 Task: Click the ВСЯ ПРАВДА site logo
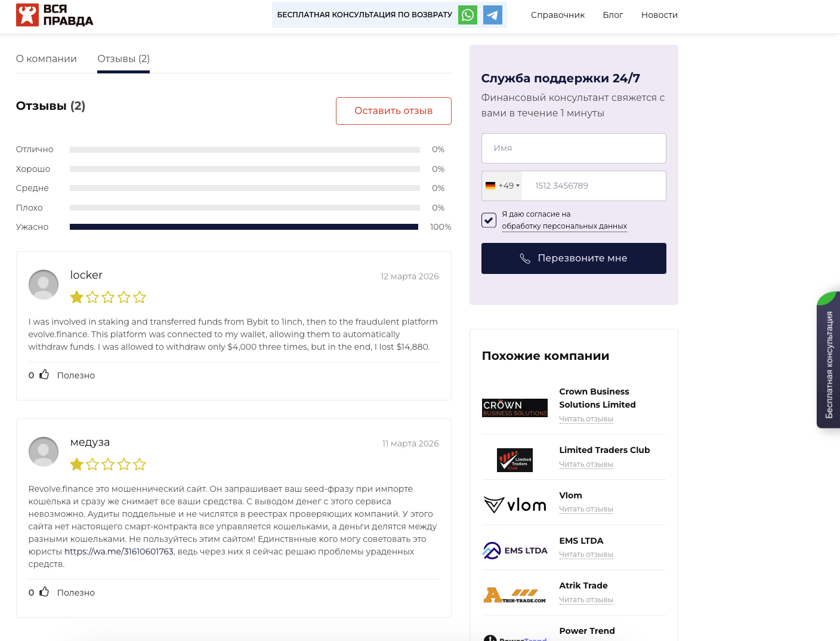54,15
